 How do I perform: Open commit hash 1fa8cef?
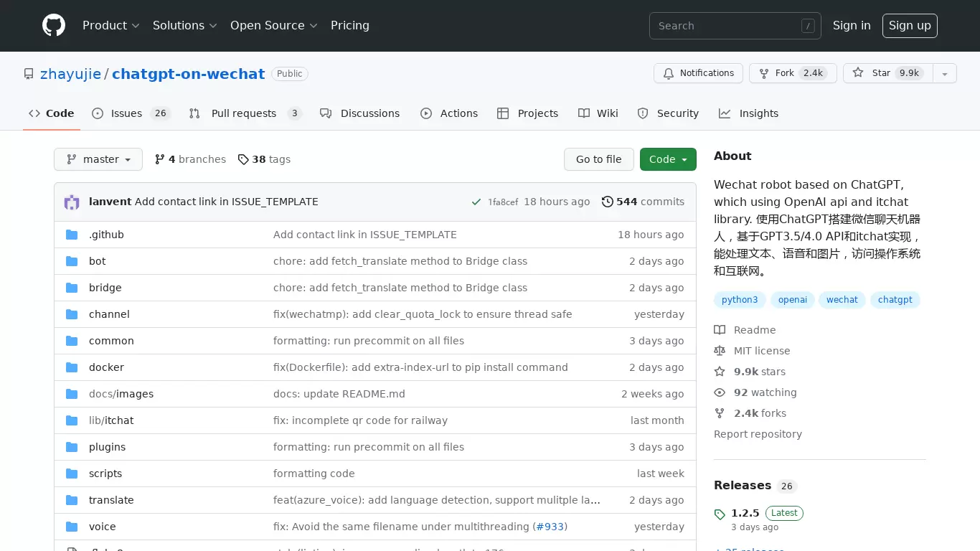[503, 202]
